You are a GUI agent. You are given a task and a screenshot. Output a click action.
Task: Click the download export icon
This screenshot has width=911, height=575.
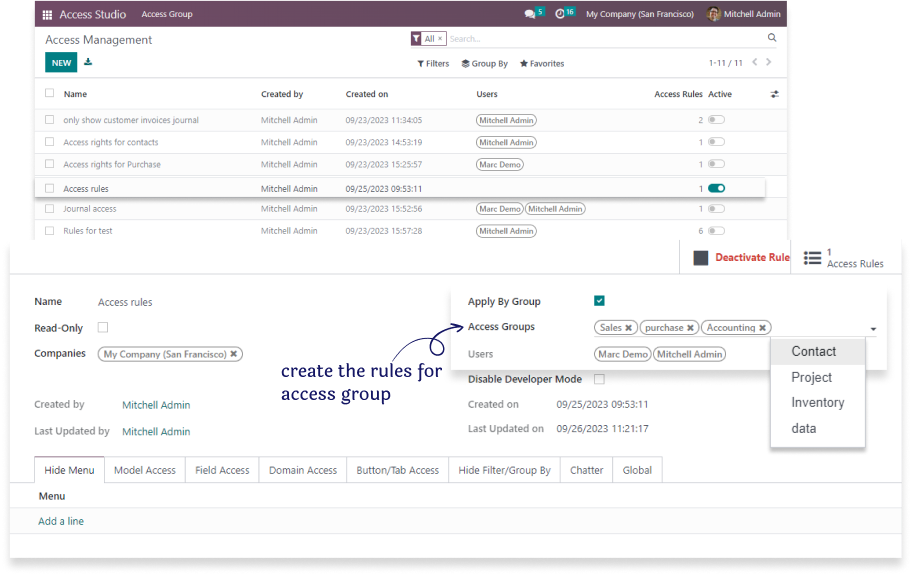[88, 62]
